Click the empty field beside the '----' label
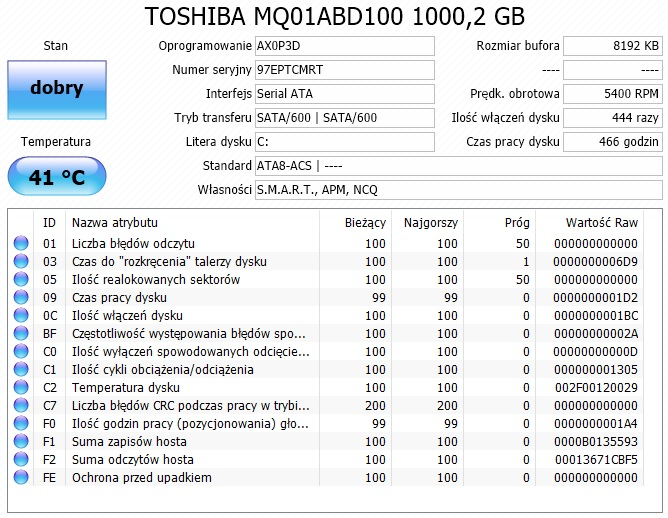The height and width of the screenshot is (518, 668). pos(613,69)
